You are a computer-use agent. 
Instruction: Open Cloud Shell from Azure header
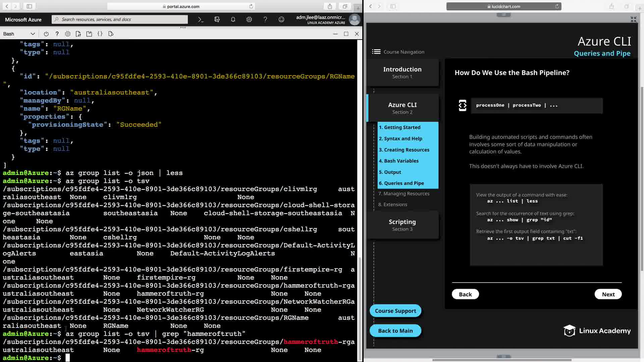click(x=201, y=19)
